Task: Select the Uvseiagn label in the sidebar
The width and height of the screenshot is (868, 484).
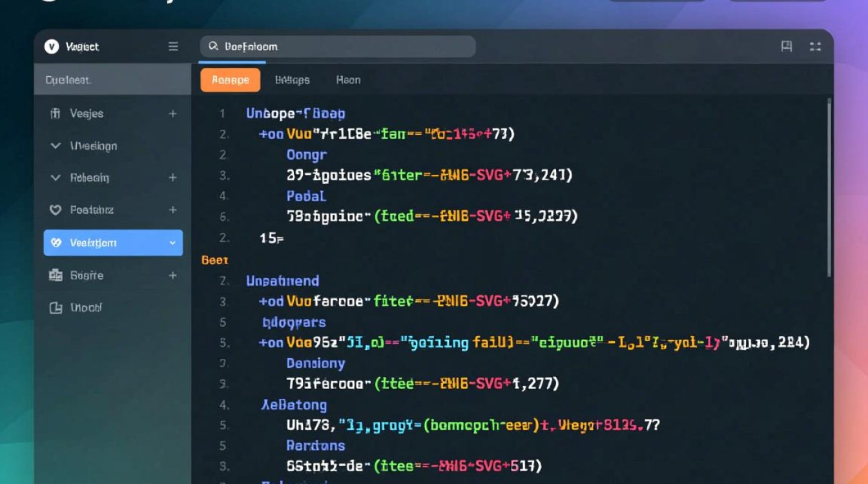Action: (94, 146)
